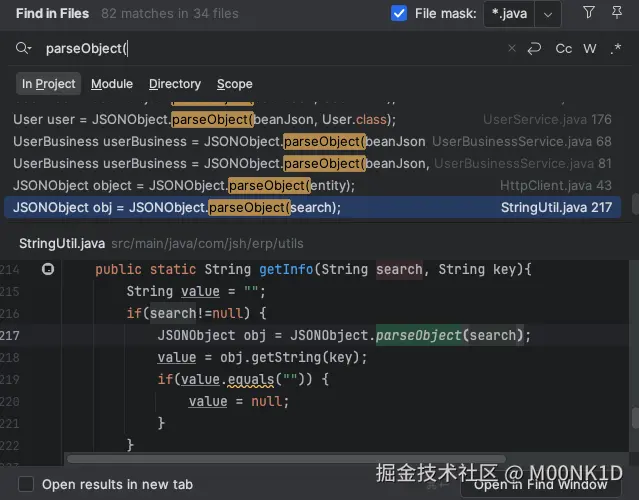Select the UserBusinessService.java 81 result
This screenshot has height=500, width=639.
pos(313,163)
